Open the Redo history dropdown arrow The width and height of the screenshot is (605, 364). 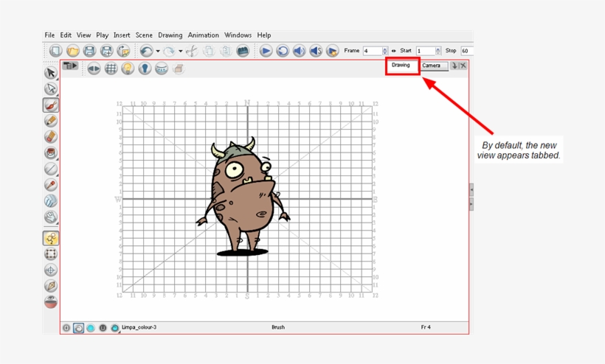(180, 51)
